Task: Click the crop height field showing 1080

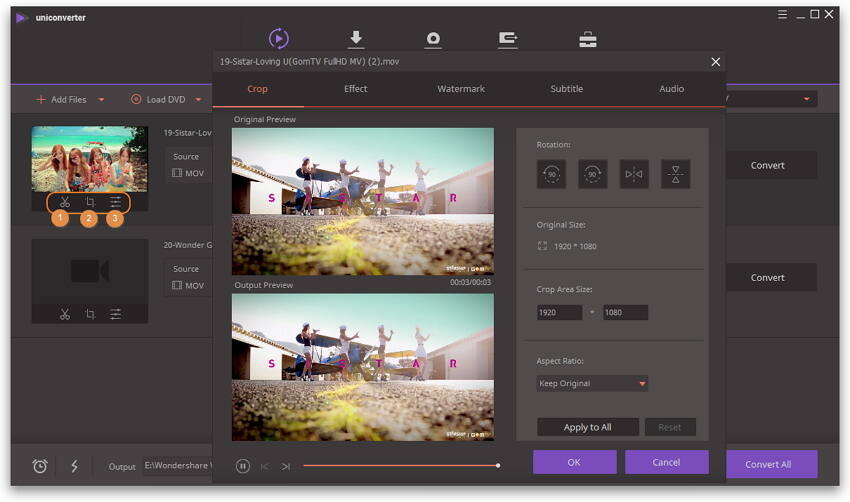Action: pos(626,312)
